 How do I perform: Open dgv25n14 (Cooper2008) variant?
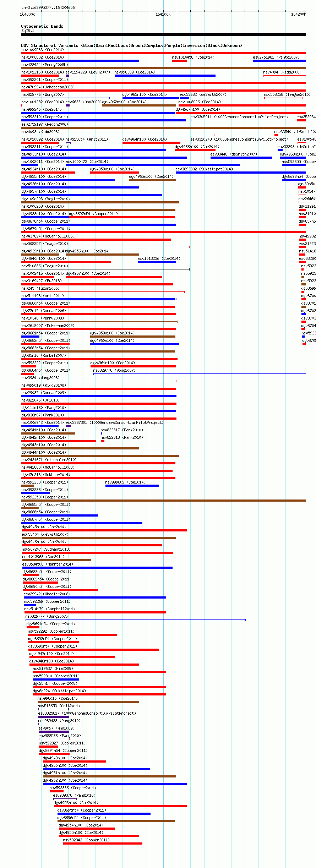[55, 683]
